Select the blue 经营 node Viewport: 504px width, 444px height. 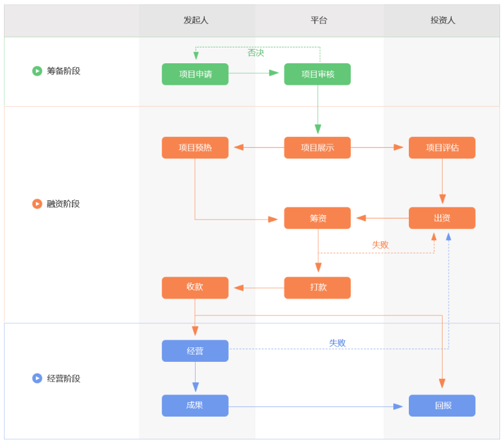[x=195, y=351]
